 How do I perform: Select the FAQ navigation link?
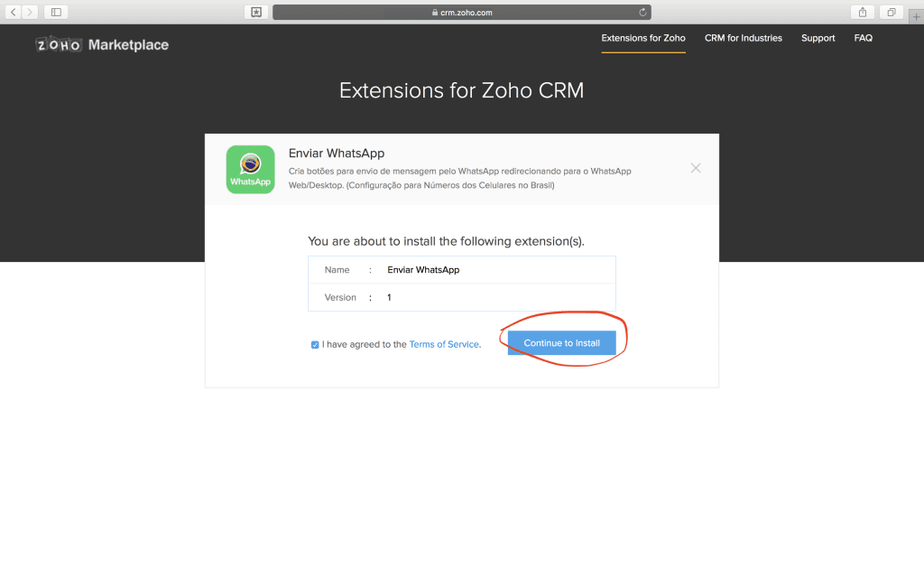tap(863, 38)
